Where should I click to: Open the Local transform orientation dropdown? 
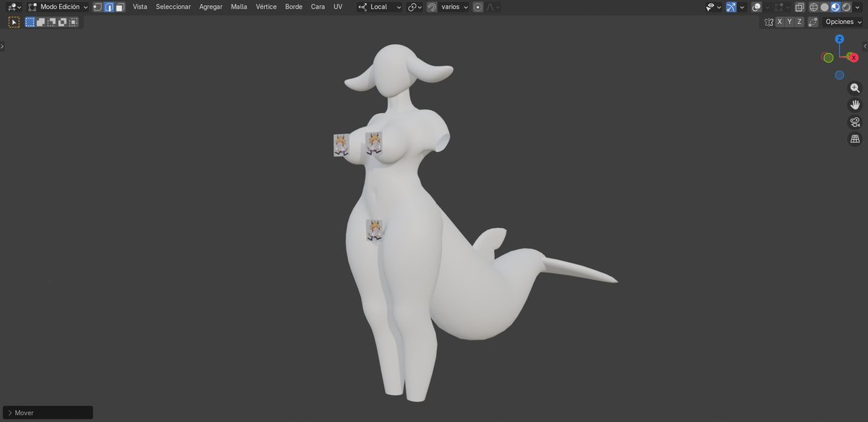(380, 7)
